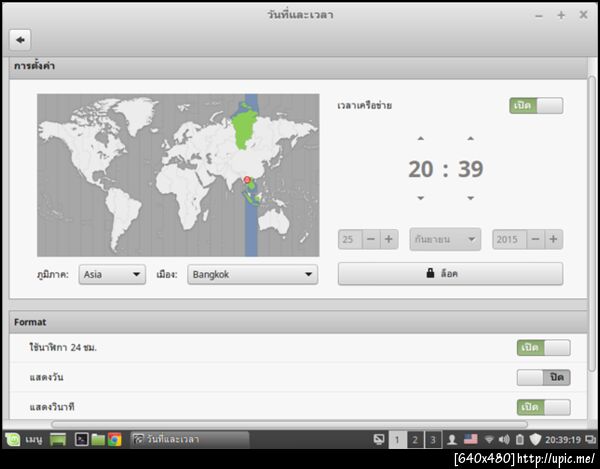Image resolution: width=600 pixels, height=469 pixels.
Task: Switch to workspace 2
Action: [415, 440]
